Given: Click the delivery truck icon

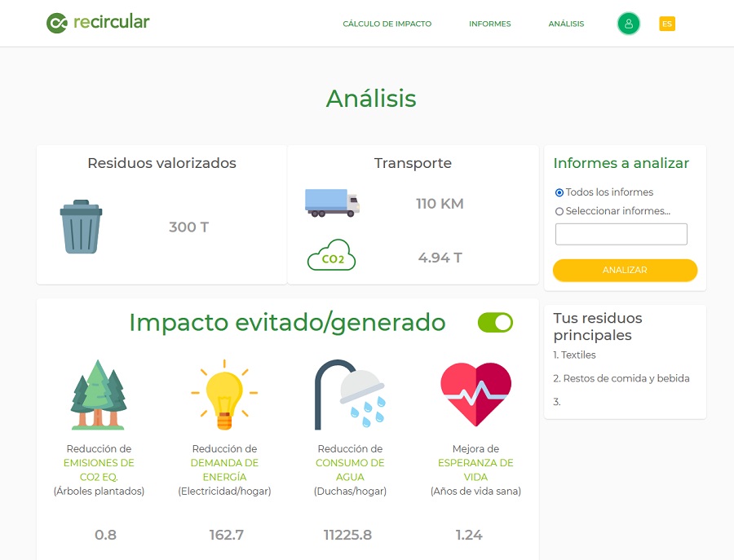Looking at the screenshot, I should pyautogui.click(x=332, y=203).
